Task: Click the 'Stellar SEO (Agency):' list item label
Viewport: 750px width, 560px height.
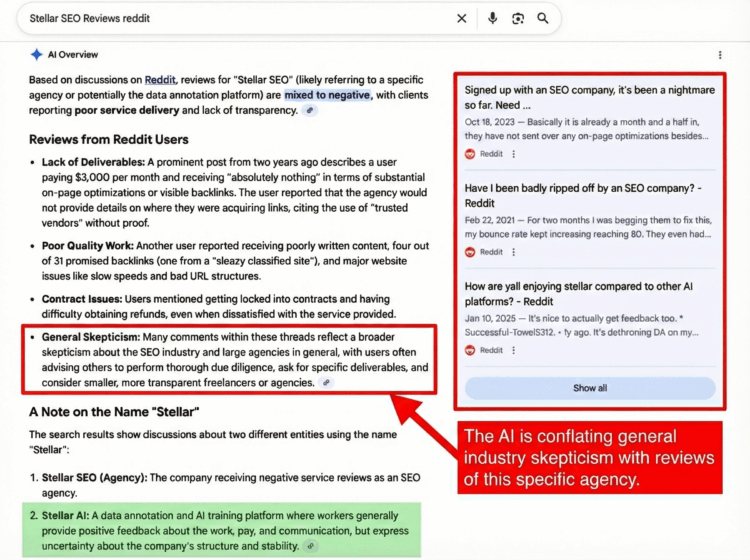Action: 95,478
